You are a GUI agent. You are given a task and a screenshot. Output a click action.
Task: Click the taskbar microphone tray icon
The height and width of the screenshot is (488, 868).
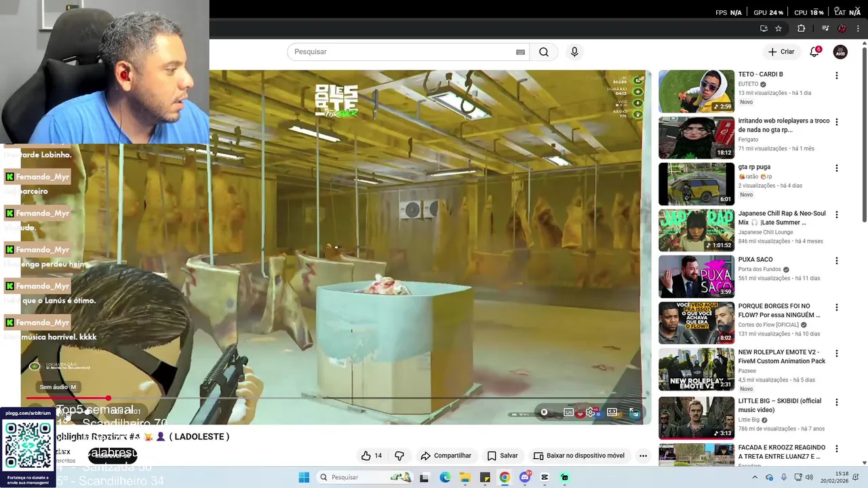tap(784, 477)
